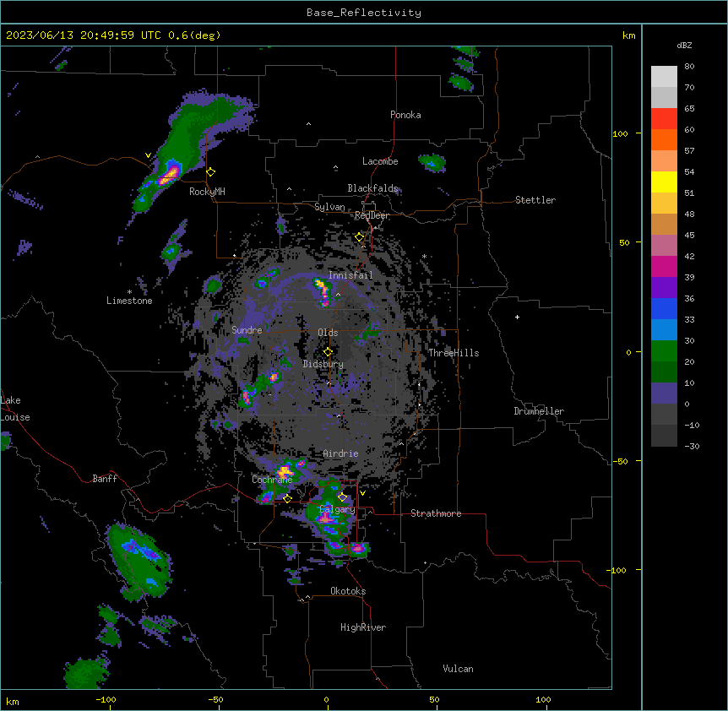Pick the yellow diamond marker below Cochrane

pyautogui.click(x=287, y=498)
